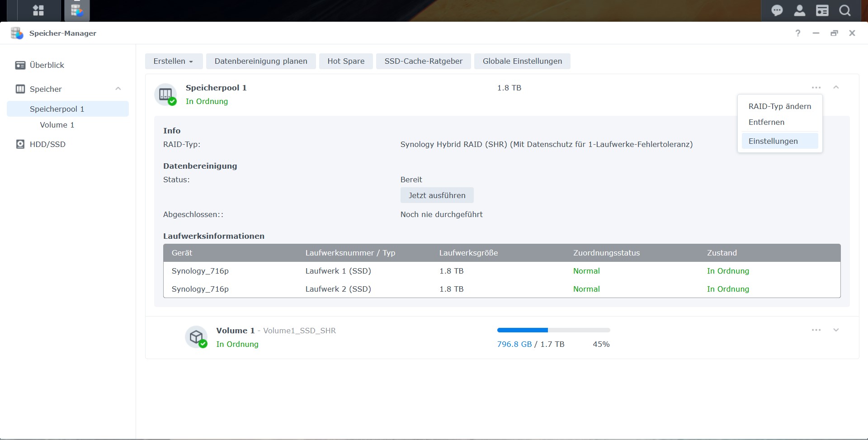The height and width of the screenshot is (440, 868).
Task: Click the 'Volume1_SSD_SHR' volume description
Action: (x=299, y=331)
